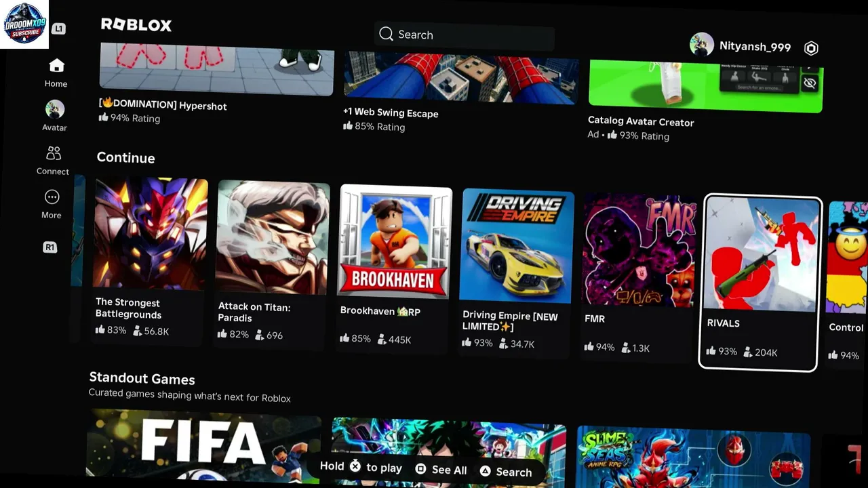The image size is (868, 488).
Task: Click the "Attack on Titan: Paradis" title
Action: [x=254, y=312]
